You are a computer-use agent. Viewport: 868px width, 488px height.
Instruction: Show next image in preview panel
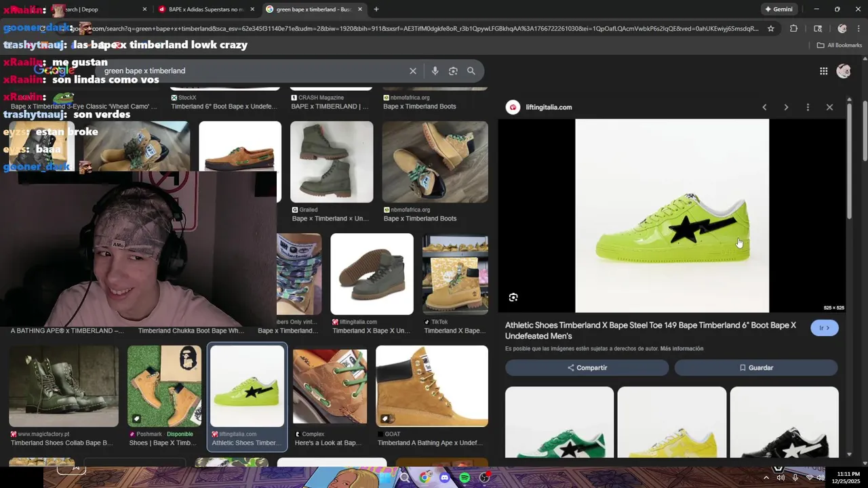pyautogui.click(x=786, y=107)
